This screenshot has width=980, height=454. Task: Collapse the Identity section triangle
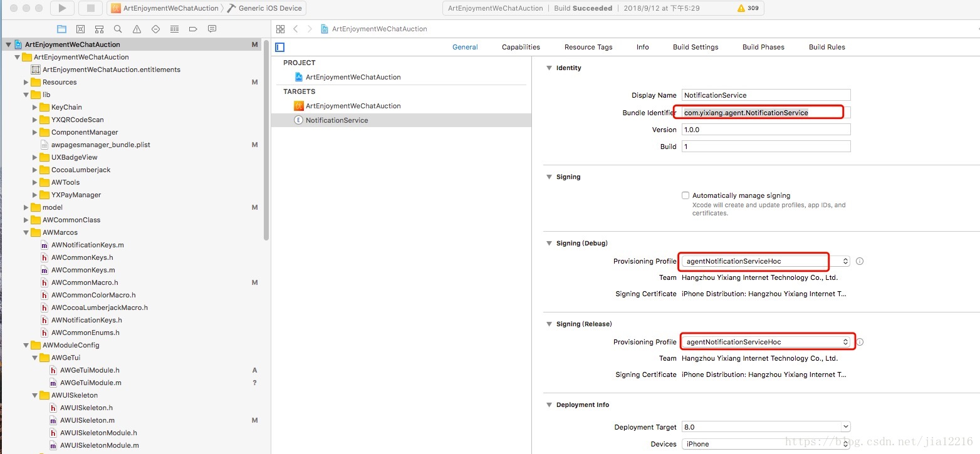coord(549,68)
